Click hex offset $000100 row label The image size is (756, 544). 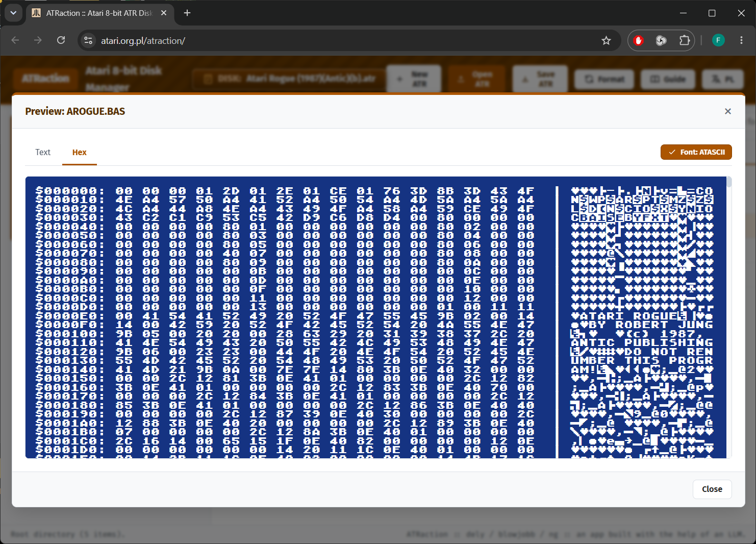tap(70, 334)
